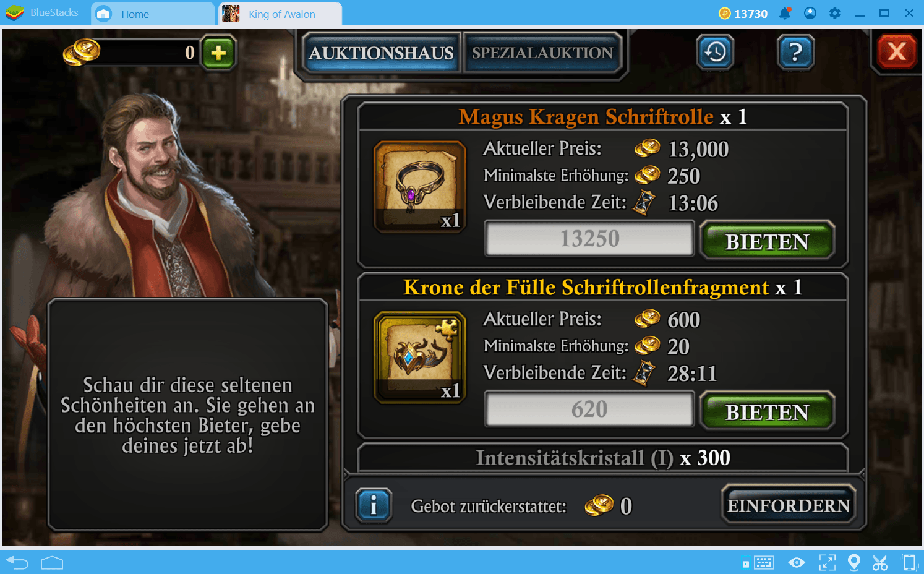
Task: Open the BlueStacks settings gear
Action: [x=835, y=13]
